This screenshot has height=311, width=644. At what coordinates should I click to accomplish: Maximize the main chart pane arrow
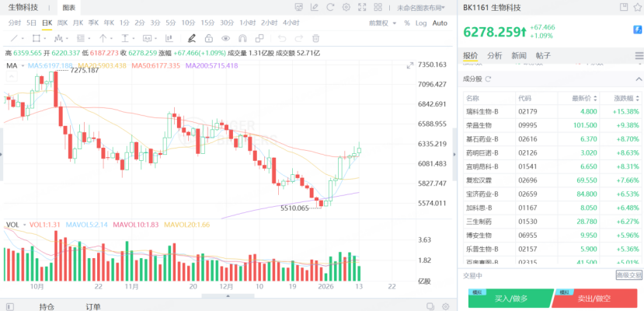409,66
